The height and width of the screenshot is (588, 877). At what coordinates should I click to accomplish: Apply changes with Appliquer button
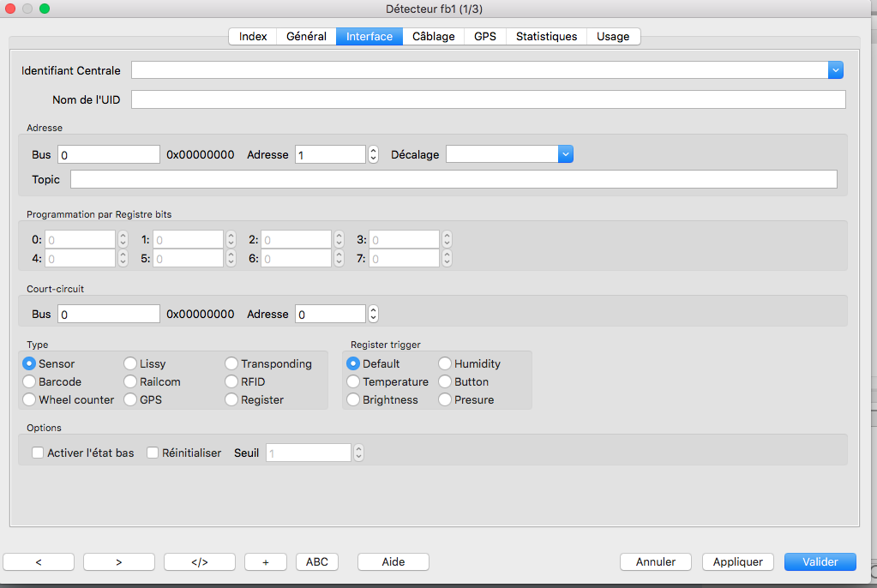(x=738, y=561)
